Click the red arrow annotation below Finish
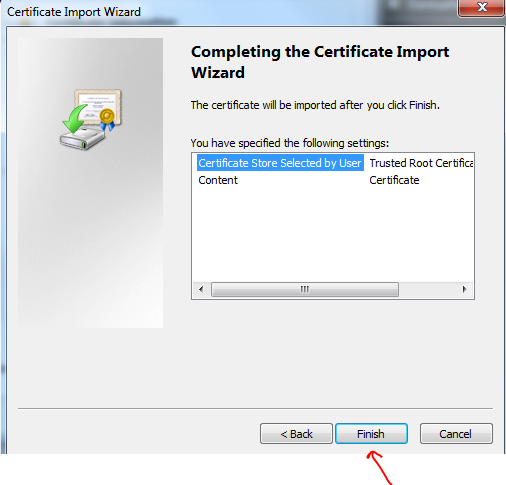The height and width of the screenshot is (485, 506). [380, 467]
